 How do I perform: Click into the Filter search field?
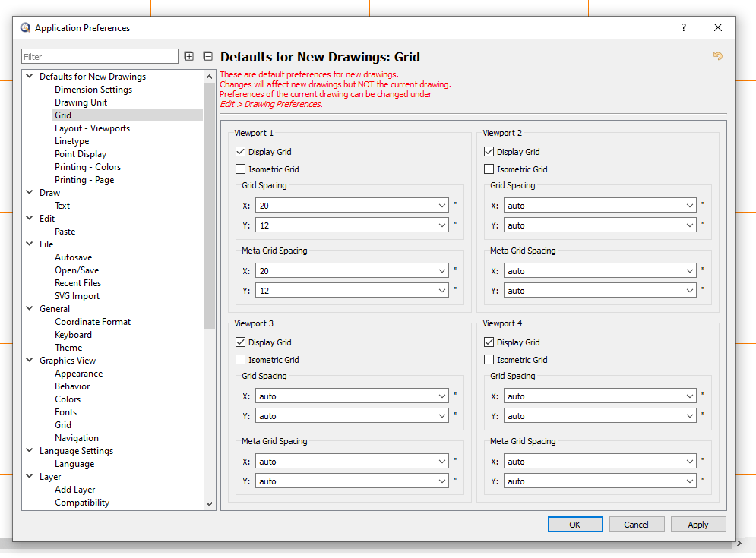(x=100, y=57)
